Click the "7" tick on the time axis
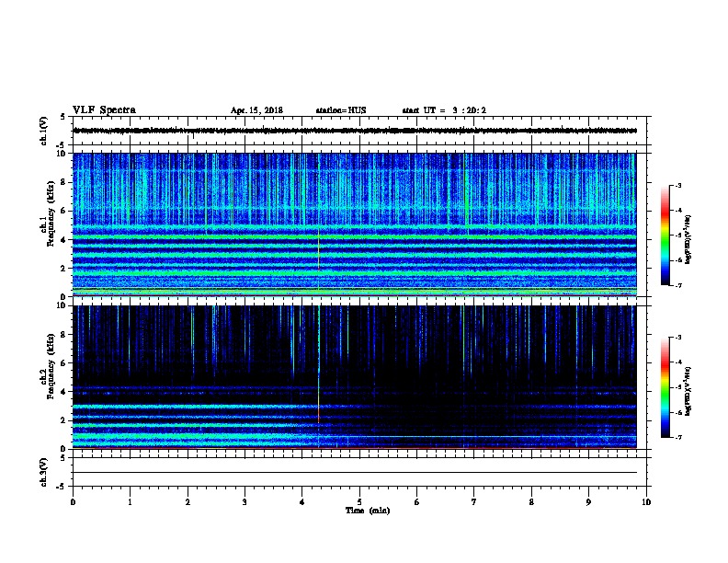The width and height of the screenshot is (728, 563). 474,502
